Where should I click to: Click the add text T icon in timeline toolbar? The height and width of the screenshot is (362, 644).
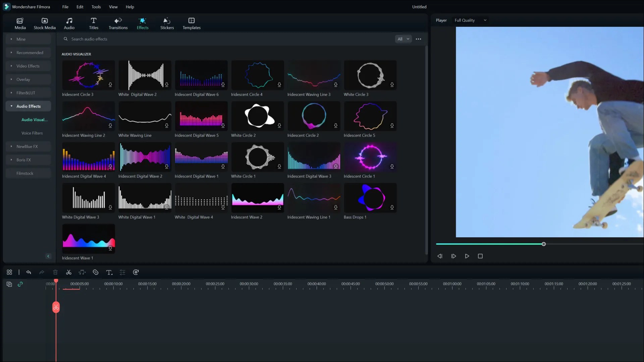109,272
